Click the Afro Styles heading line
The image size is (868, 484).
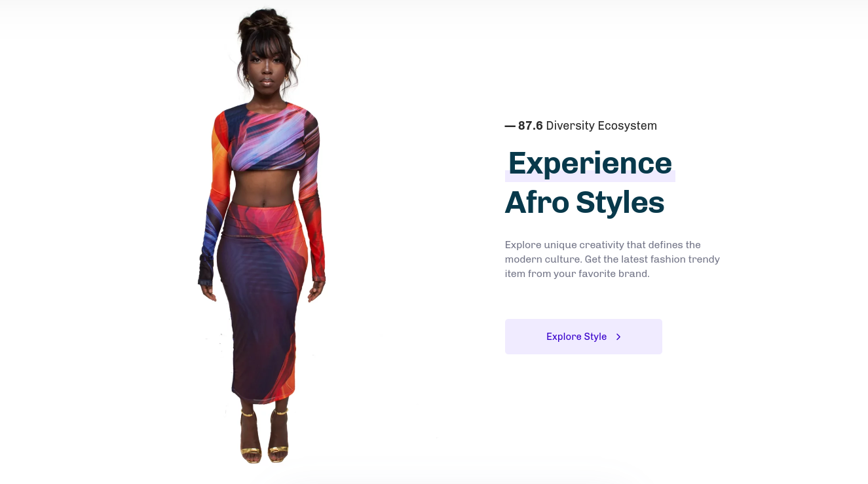pos(584,202)
